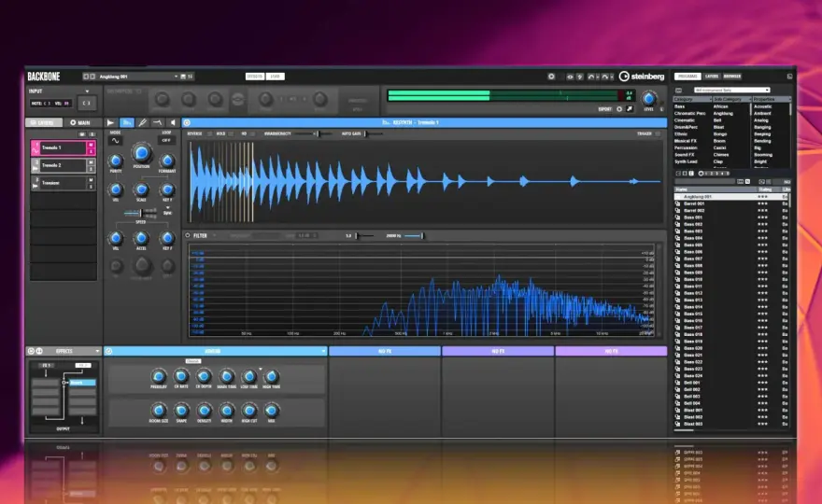The image size is (822, 504).
Task: Click the waveform mode selector icon
Action: click(115, 140)
